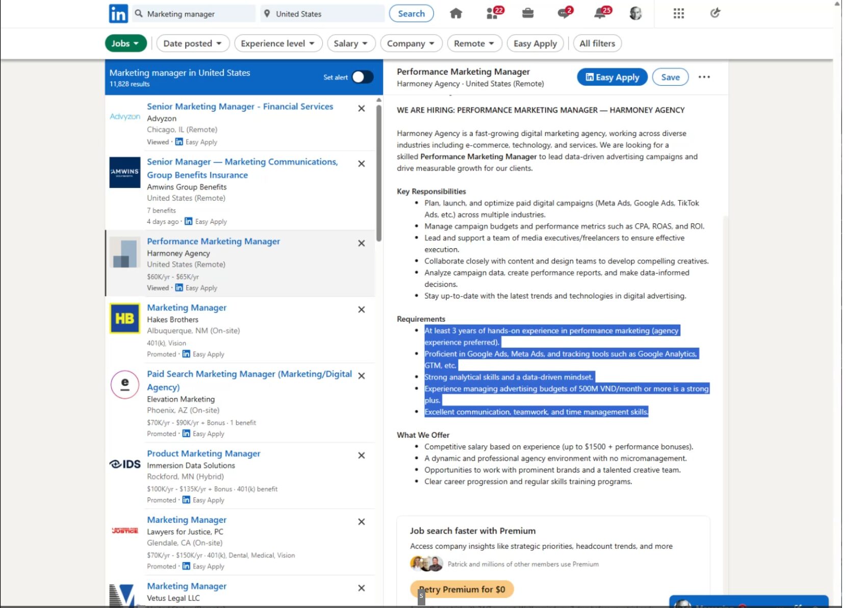This screenshot has width=868, height=608.
Task: Click 'Job search faster with Premium' heading
Action: click(473, 531)
